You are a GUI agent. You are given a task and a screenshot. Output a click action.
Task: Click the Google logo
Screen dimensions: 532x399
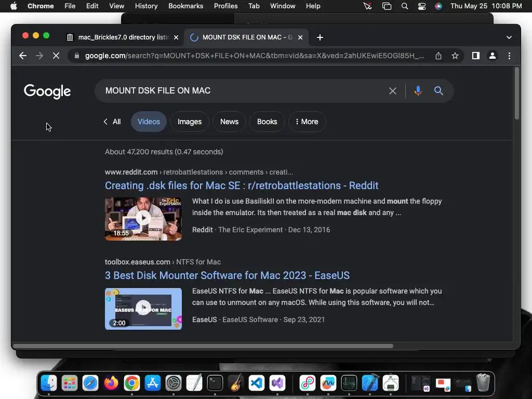click(47, 91)
